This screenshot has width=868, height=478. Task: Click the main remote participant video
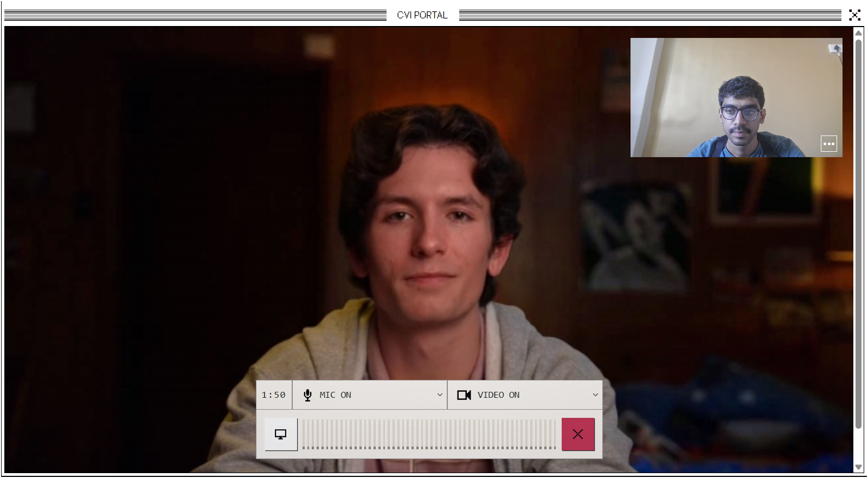(x=429, y=249)
